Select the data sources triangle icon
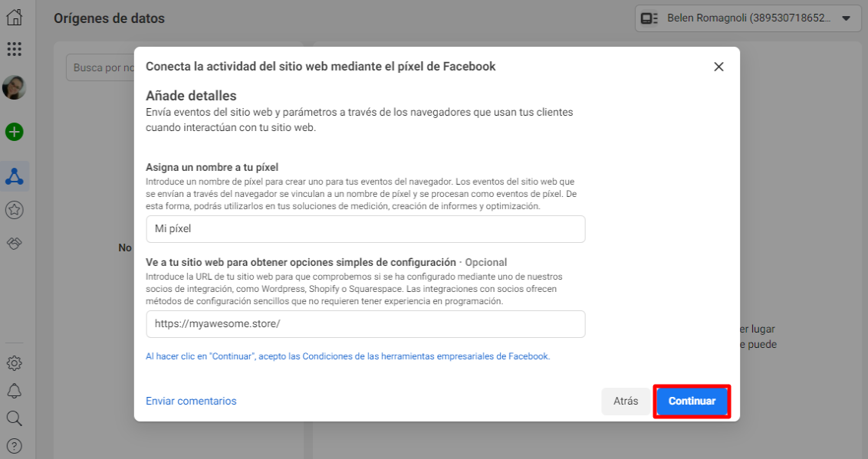 tap(15, 176)
